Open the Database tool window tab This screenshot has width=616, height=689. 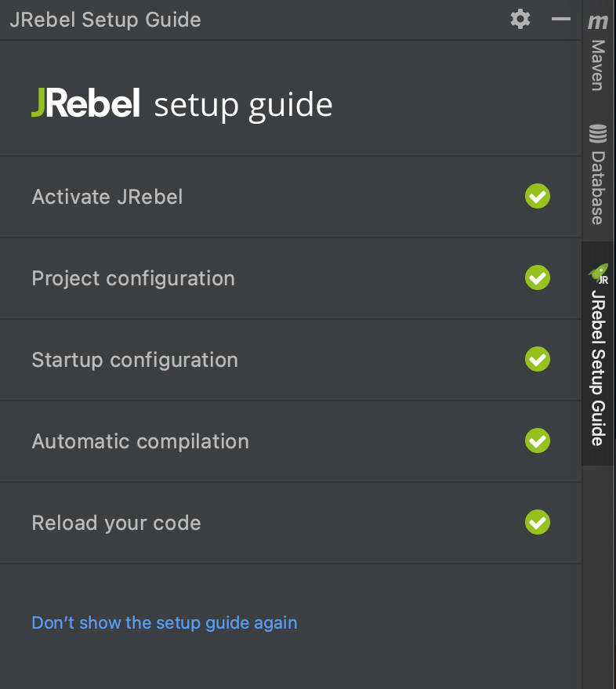click(598, 188)
